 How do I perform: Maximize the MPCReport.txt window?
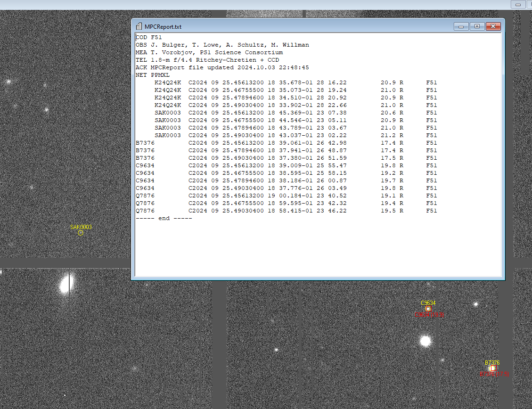pyautogui.click(x=477, y=26)
